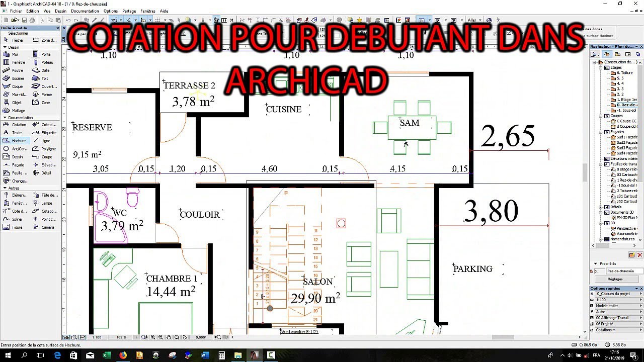644x362 pixels.
Task: Select the Toit roof tool
Action: coord(46,78)
